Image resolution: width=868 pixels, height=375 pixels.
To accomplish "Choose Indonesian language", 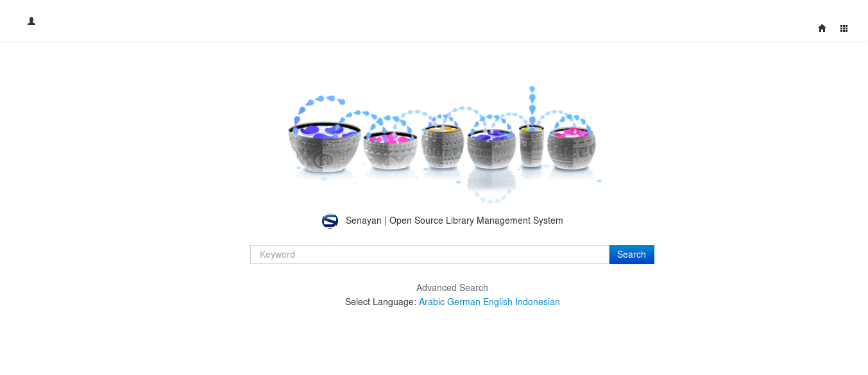I will [x=537, y=302].
